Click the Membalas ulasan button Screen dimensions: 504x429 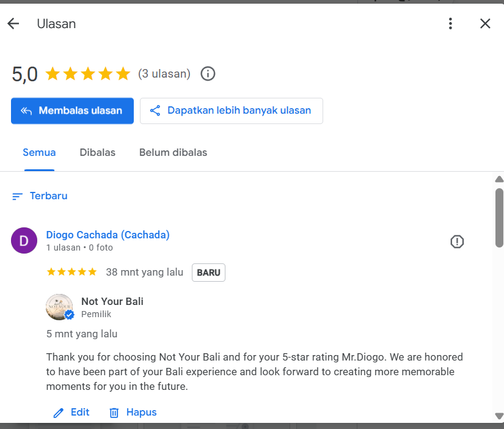(x=72, y=111)
